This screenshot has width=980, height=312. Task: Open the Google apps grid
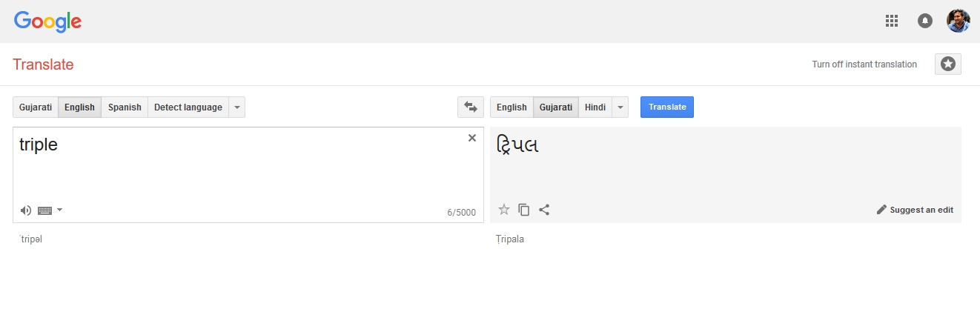coord(892,21)
